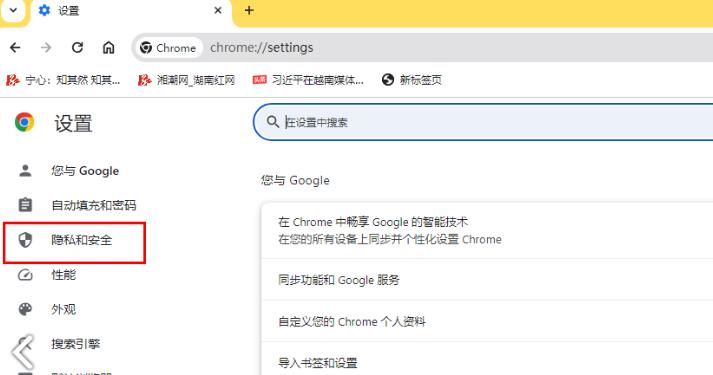Go back to previous page

point(15,47)
